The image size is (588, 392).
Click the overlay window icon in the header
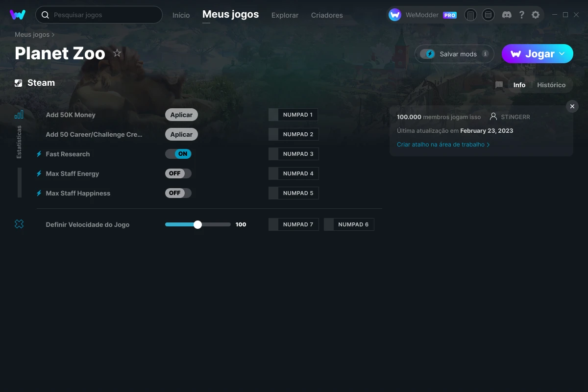(x=488, y=15)
